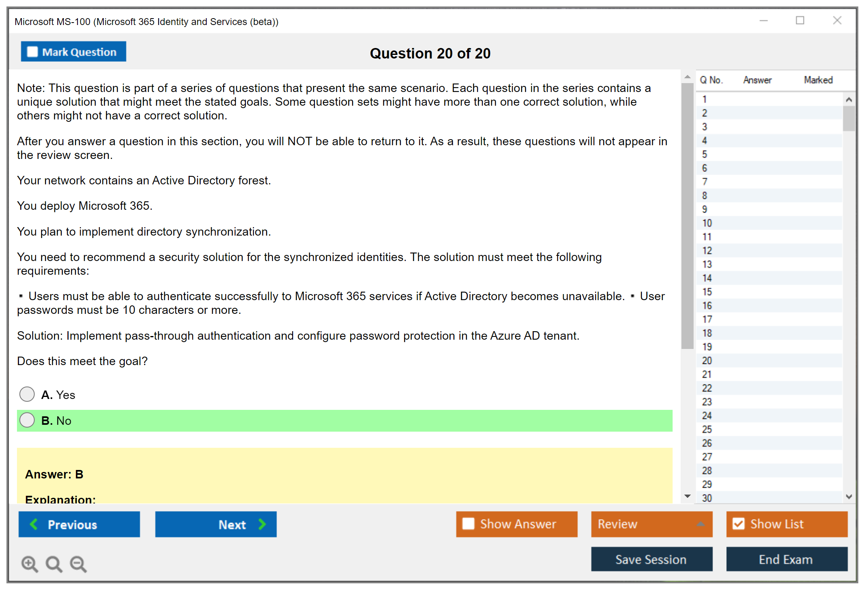This screenshot has height=593, width=868.
Task: Uncheck the Show List checkbox
Action: click(738, 524)
